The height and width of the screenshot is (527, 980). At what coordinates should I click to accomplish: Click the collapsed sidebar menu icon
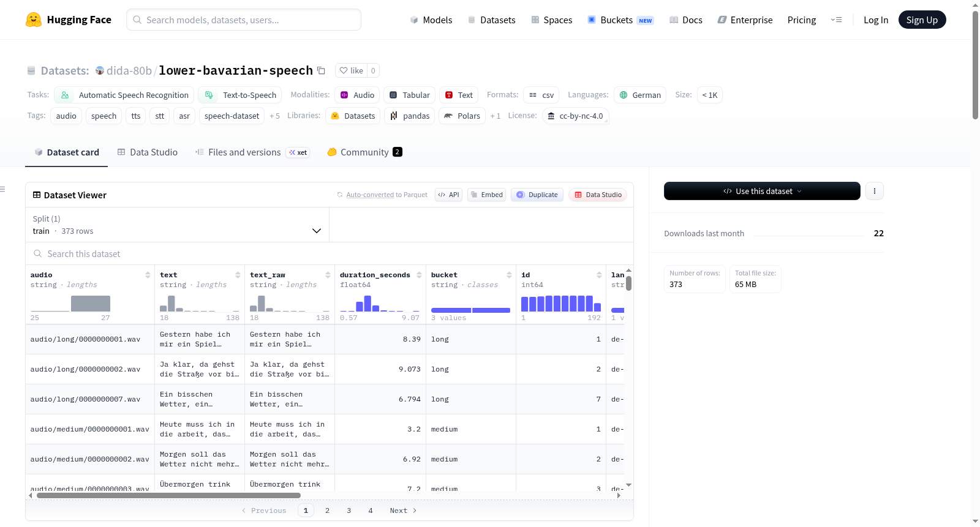(3, 189)
